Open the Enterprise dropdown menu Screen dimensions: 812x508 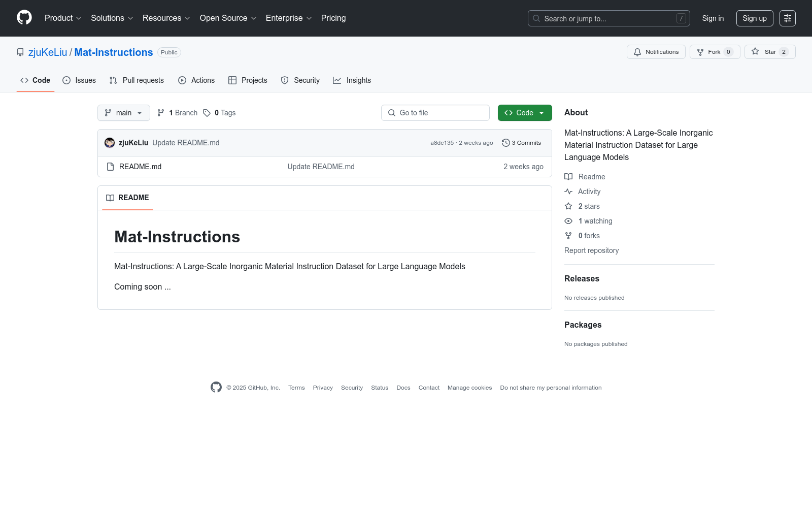[x=289, y=18]
